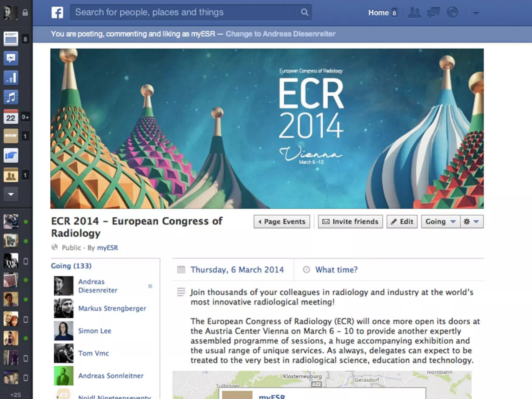Screen dimensions: 532x399
Task: Click Change to Andreas Diesenreiter link
Action: [281, 34]
